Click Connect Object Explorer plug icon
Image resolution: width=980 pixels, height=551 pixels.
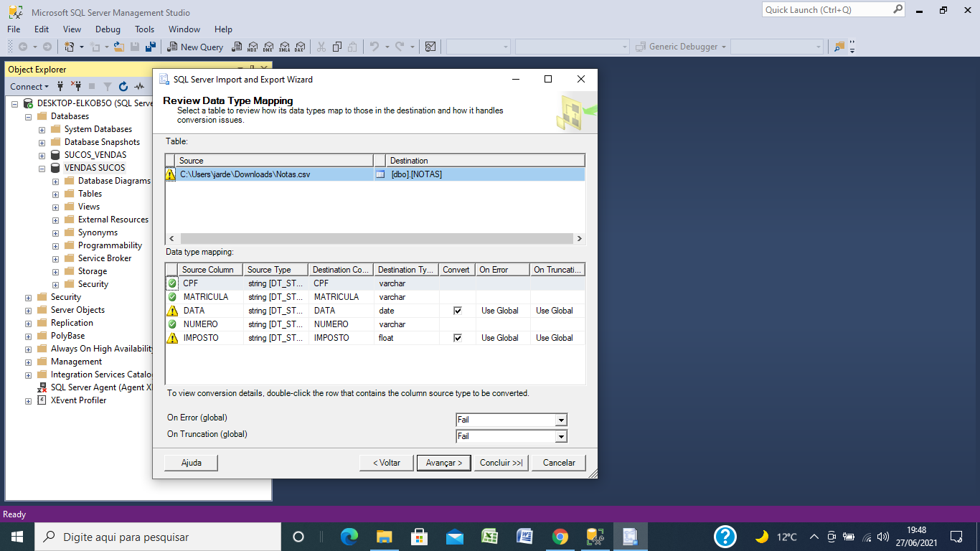click(60, 86)
